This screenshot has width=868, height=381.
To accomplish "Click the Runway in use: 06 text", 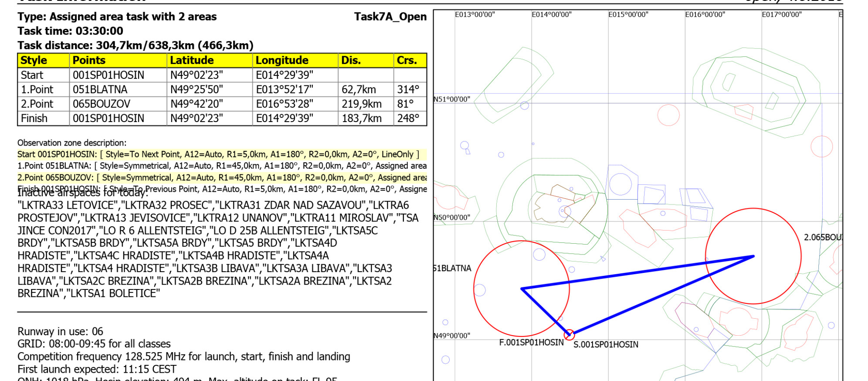I will pos(60,331).
